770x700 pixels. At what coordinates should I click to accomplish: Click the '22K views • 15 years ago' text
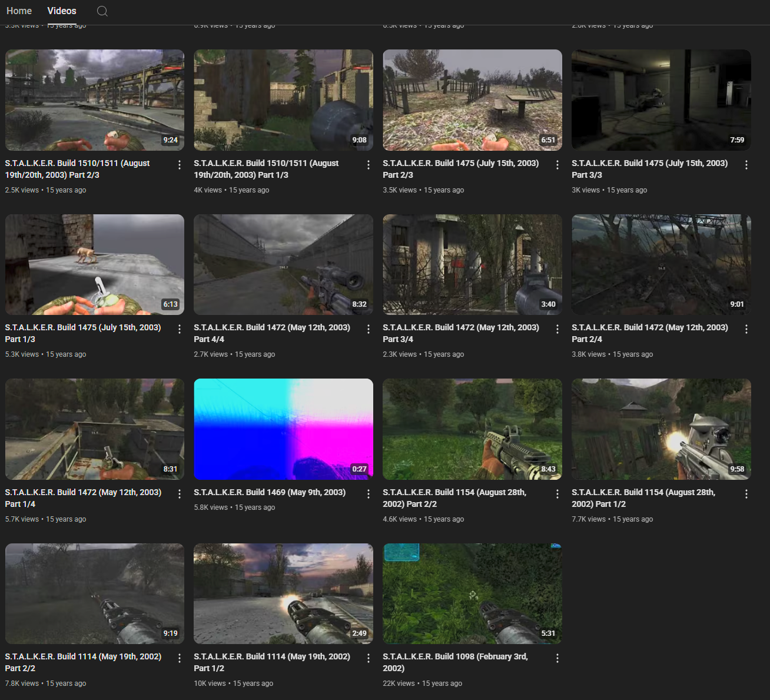click(423, 684)
